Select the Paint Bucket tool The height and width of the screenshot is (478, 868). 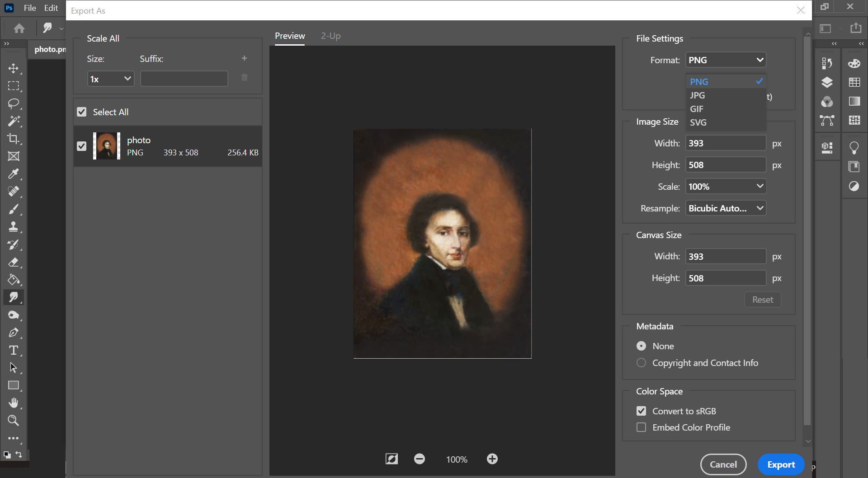[14, 280]
